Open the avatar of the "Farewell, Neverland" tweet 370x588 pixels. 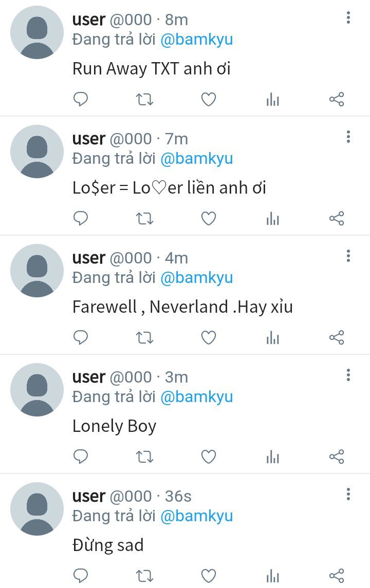(37, 270)
